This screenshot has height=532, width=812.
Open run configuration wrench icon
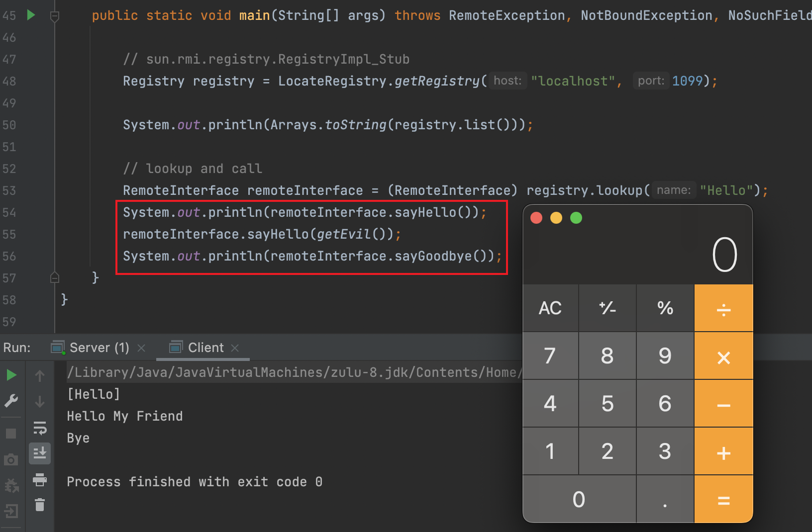[x=11, y=401]
